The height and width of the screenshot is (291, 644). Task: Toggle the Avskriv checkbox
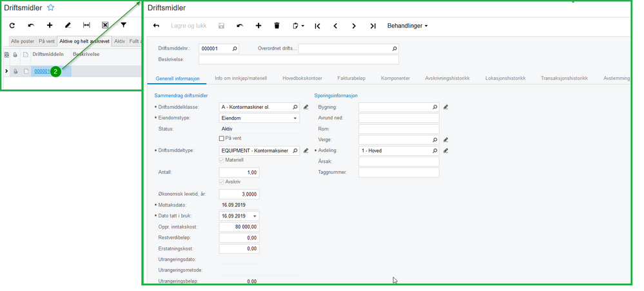click(x=222, y=182)
